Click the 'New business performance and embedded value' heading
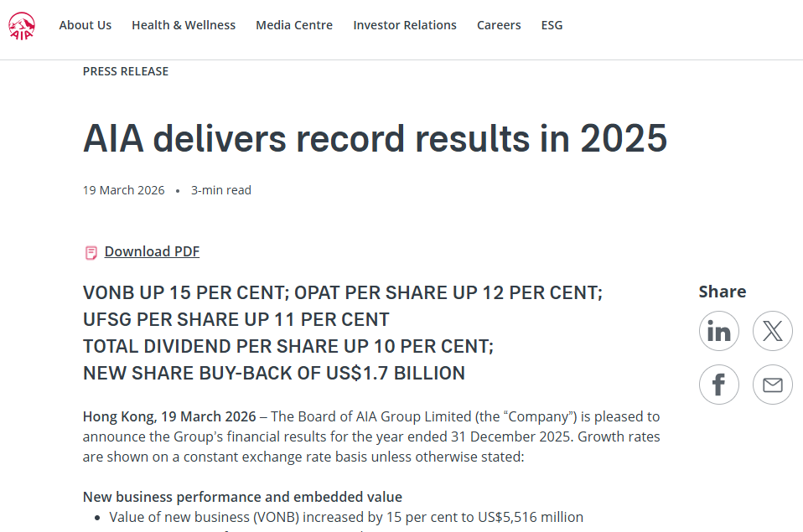Image resolution: width=803 pixels, height=532 pixels. pos(242,497)
